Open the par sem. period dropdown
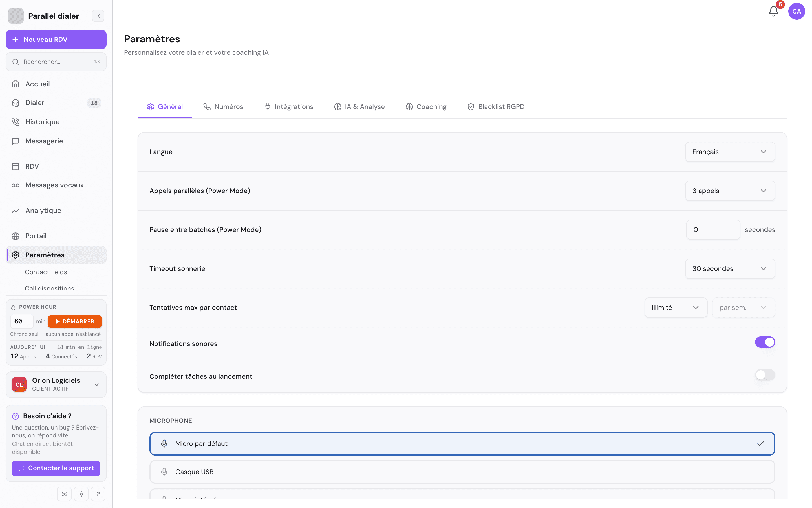The width and height of the screenshot is (812, 508). (x=743, y=308)
